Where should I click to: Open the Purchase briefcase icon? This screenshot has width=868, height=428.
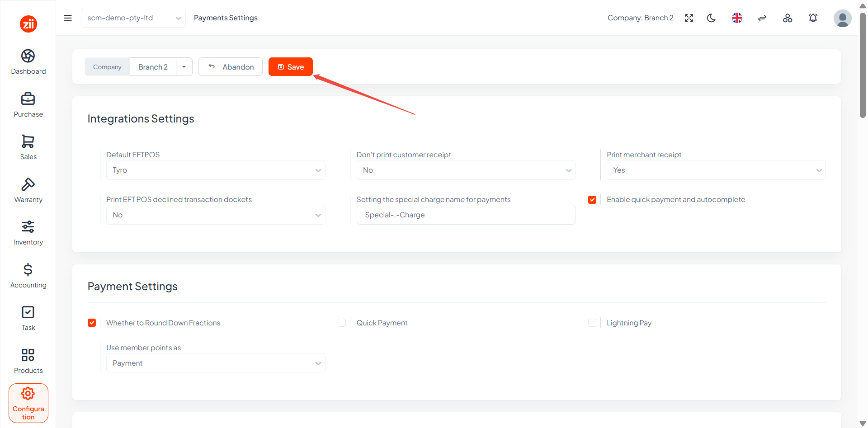(x=28, y=99)
